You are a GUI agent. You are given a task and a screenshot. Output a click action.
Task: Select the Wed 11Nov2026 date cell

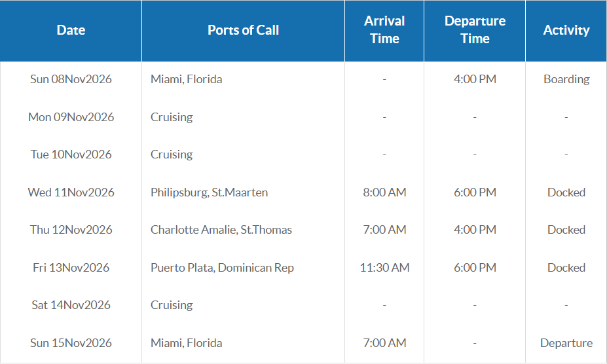pos(71,192)
